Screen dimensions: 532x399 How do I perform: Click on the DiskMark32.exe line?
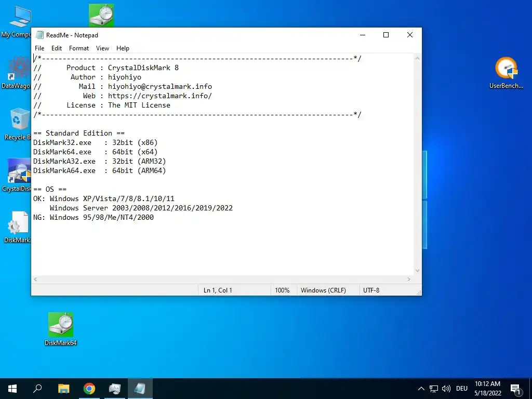click(x=96, y=142)
